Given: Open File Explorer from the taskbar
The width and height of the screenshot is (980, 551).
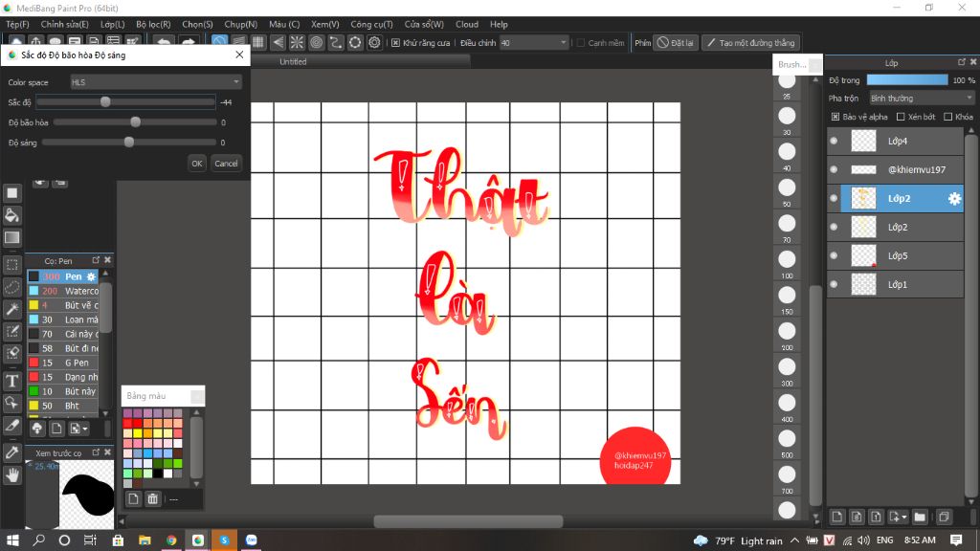Looking at the screenshot, I should pos(145,540).
